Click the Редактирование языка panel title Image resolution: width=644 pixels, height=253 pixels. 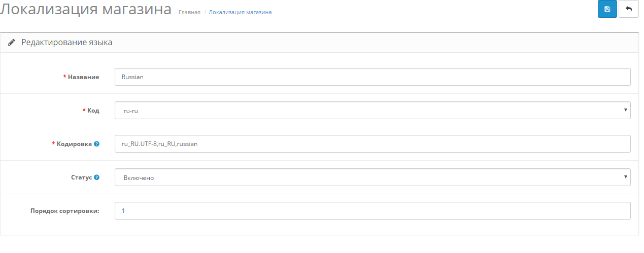point(66,43)
